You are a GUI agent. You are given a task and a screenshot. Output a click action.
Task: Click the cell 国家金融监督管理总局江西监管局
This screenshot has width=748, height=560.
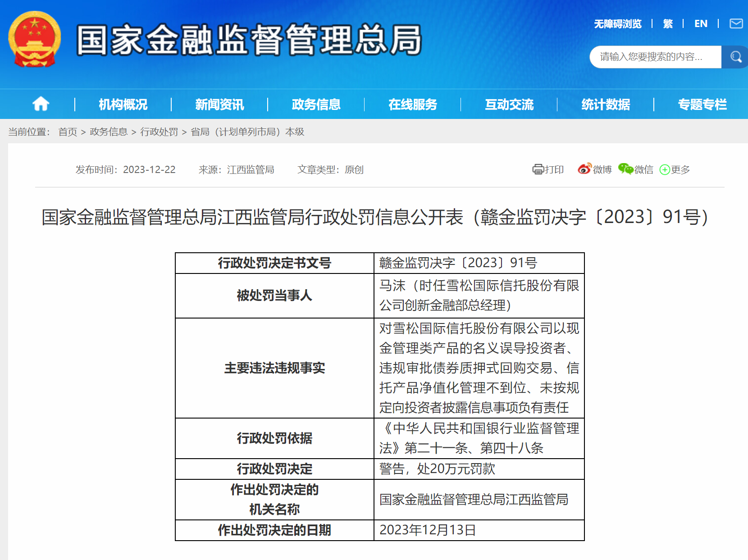[479, 500]
